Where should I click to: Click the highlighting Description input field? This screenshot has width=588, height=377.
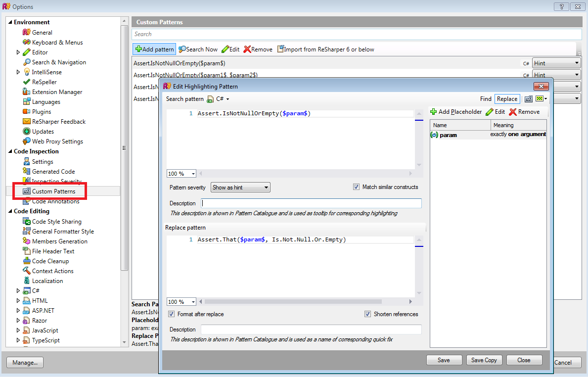[x=311, y=203]
